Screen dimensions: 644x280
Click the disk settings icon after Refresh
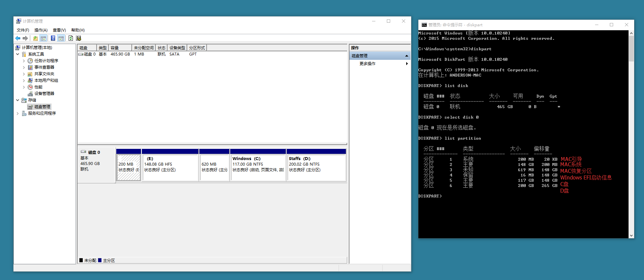click(78, 38)
